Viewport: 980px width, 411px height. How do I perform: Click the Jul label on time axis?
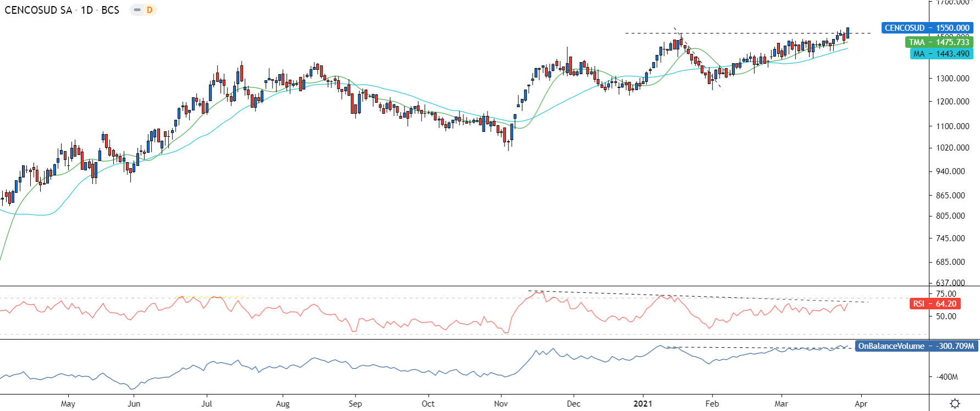(207, 404)
